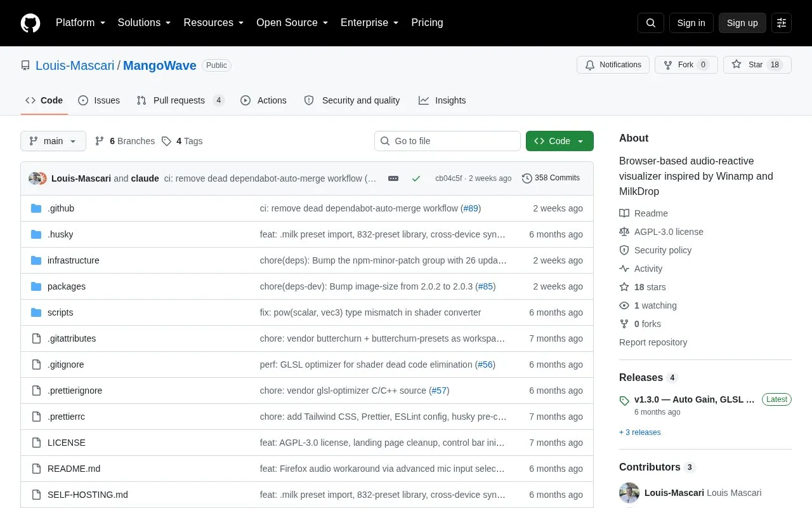Viewport: 812px width, 508px height.
Task: Click the Sign in button
Action: click(691, 23)
